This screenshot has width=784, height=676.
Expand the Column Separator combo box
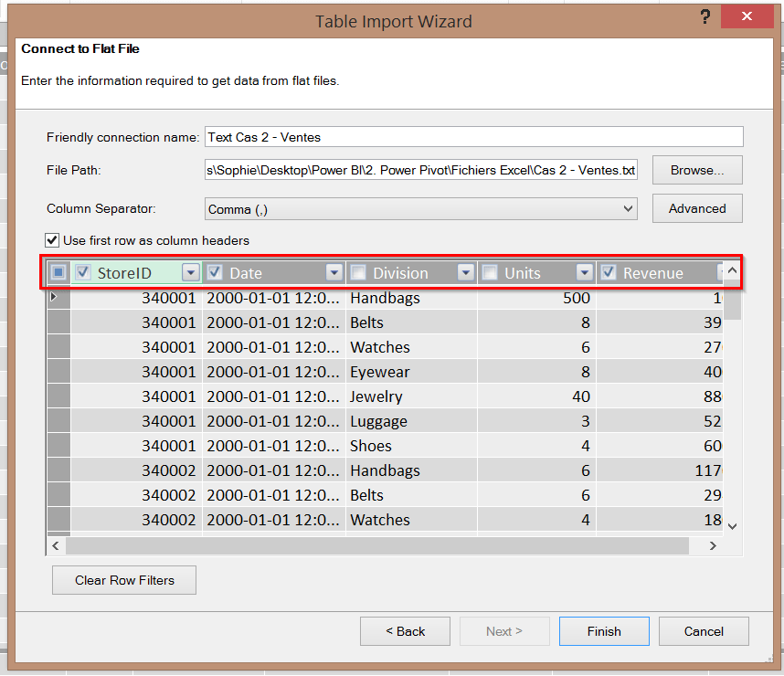pos(628,209)
